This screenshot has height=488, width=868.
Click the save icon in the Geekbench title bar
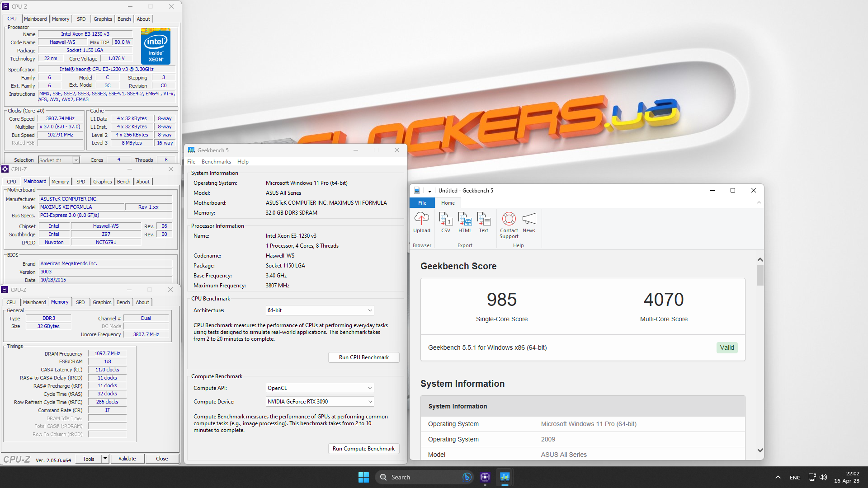417,191
